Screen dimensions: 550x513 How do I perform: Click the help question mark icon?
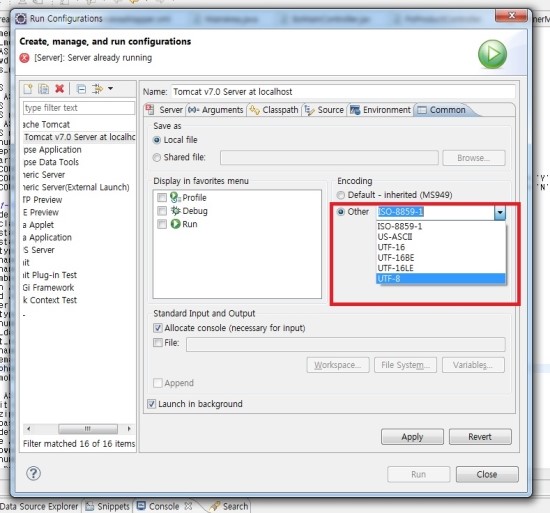(33, 473)
